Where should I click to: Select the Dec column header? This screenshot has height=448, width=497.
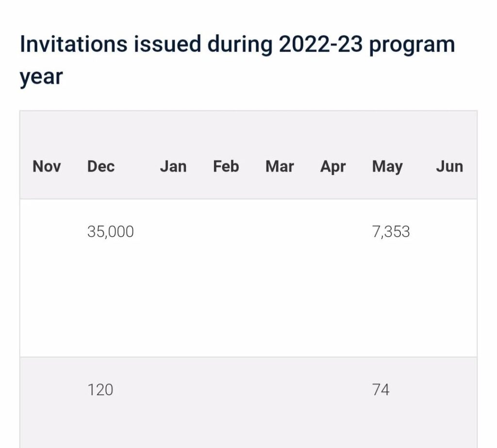(x=101, y=166)
